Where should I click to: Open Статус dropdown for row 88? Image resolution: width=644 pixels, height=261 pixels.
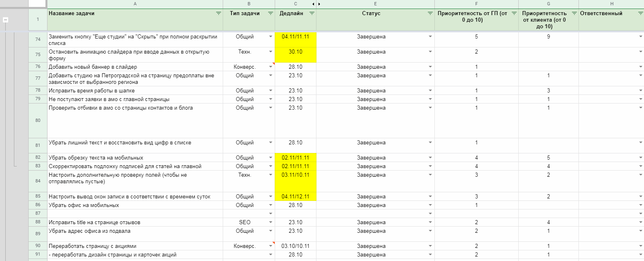[430, 223]
